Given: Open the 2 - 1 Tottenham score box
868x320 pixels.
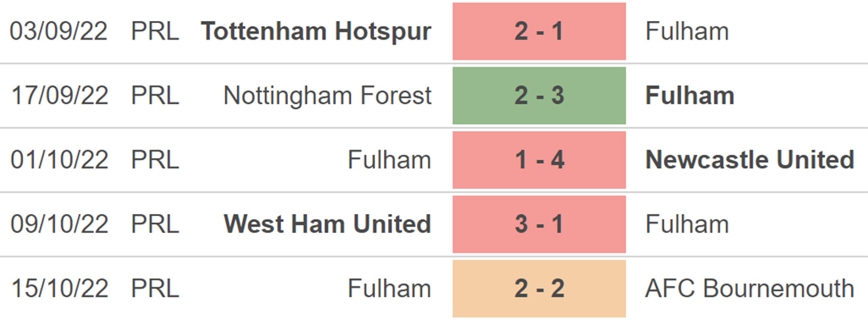Looking at the screenshot, I should 539,32.
